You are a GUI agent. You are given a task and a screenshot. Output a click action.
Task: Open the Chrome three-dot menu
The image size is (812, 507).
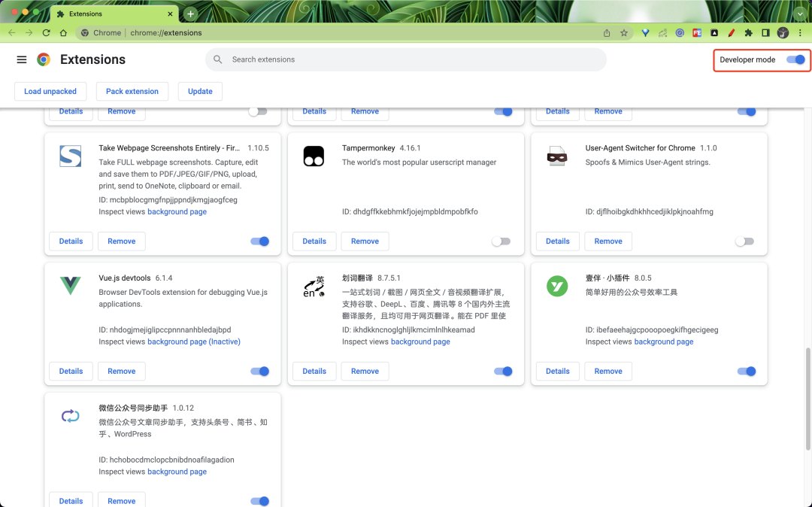(799, 32)
